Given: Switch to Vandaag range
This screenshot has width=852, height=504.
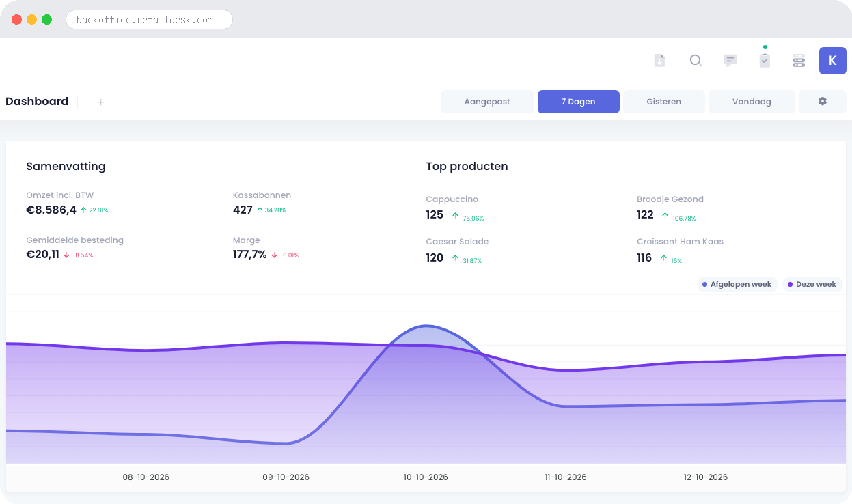Looking at the screenshot, I should 752,102.
